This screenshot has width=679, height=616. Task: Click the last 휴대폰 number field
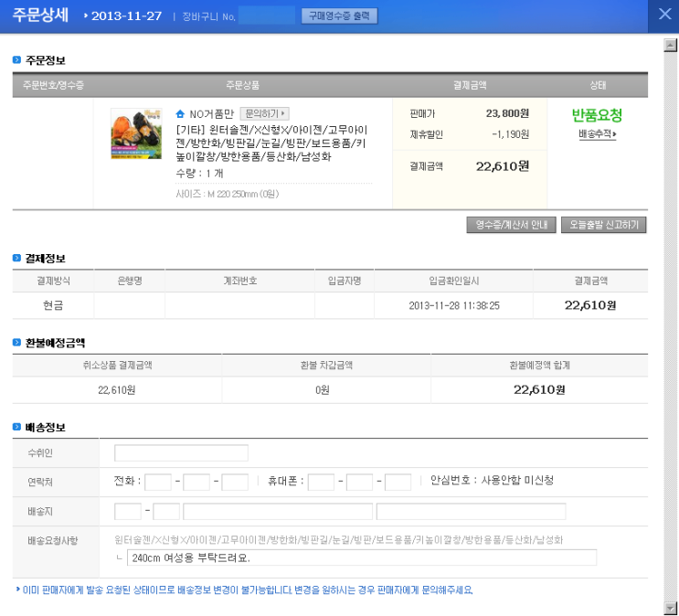coord(398,482)
